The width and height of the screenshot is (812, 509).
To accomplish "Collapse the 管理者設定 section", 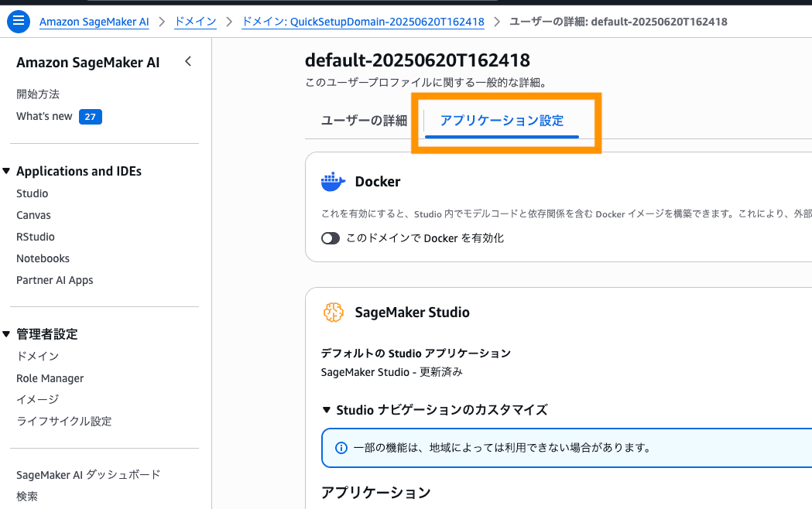I will coord(6,334).
